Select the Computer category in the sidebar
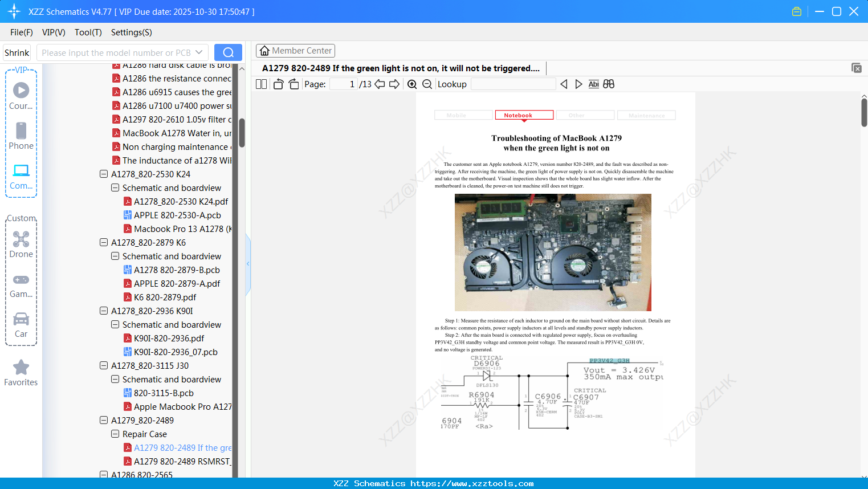Image resolution: width=868 pixels, height=489 pixels. click(21, 176)
